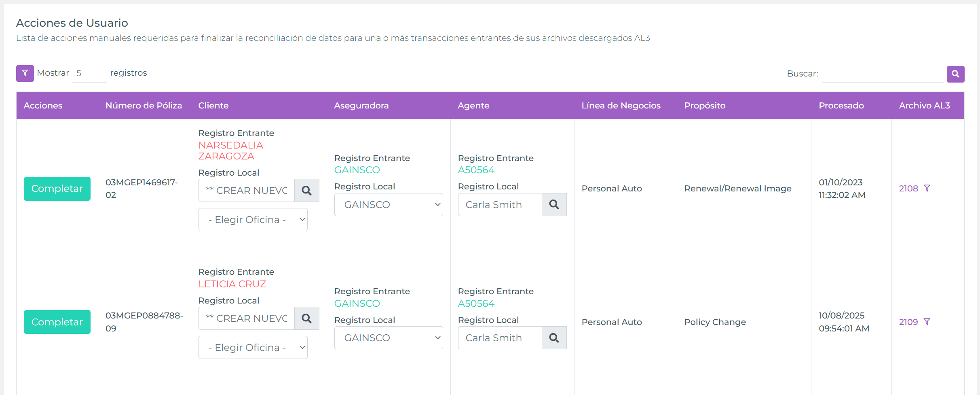Open the AL3 file link 2109
This screenshot has width=980, height=395.
(x=908, y=322)
